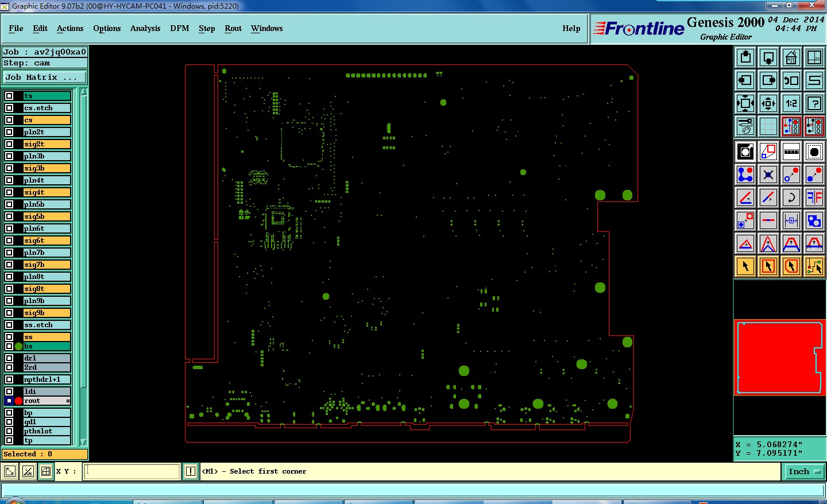This screenshot has height=504, width=827.
Task: Select the rectangle area selection icon
Action: point(768,266)
